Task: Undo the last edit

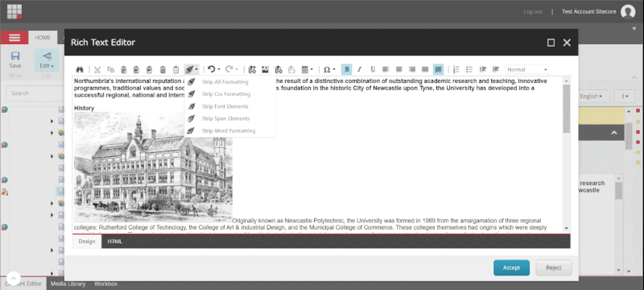Action: tap(212, 69)
